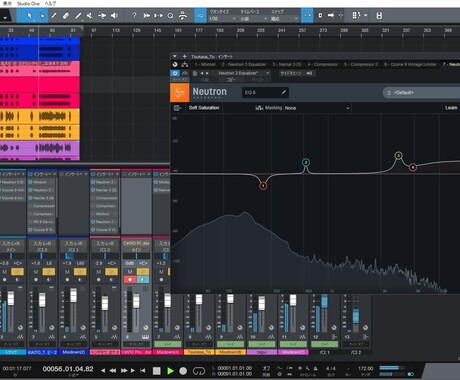The width and height of the screenshot is (460, 380).
Task: Switch to the 4 - Compressor tab
Action: [322, 64]
